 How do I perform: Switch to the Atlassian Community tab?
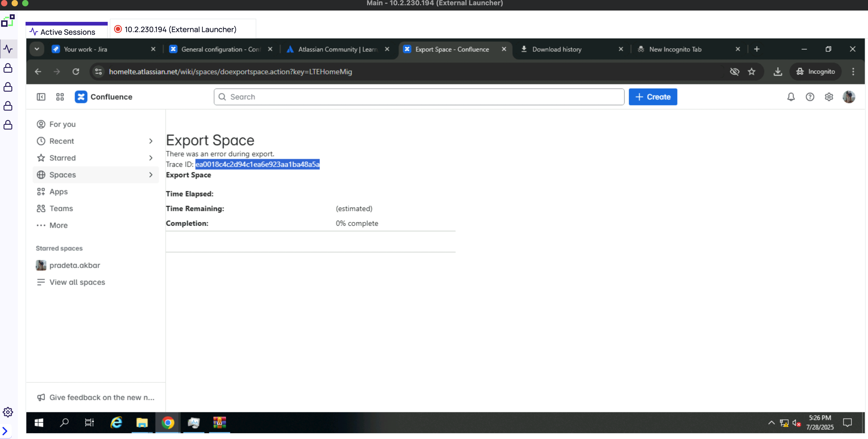pyautogui.click(x=338, y=49)
